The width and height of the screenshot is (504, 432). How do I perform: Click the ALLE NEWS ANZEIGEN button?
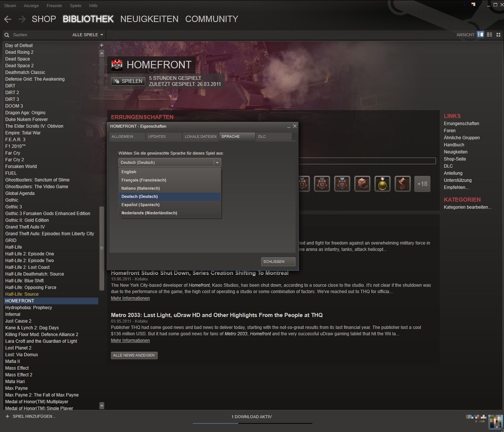134,355
